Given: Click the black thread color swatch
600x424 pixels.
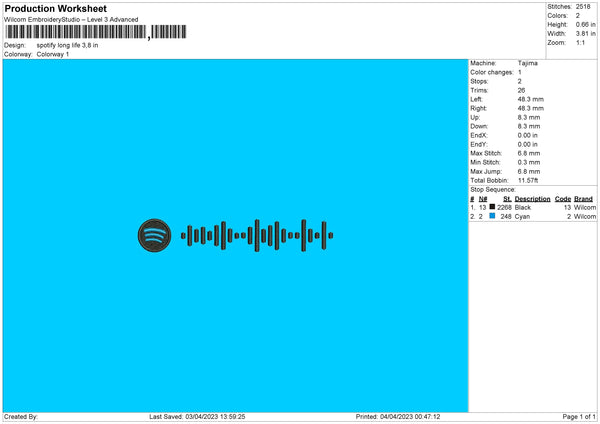Looking at the screenshot, I should click(x=492, y=207).
